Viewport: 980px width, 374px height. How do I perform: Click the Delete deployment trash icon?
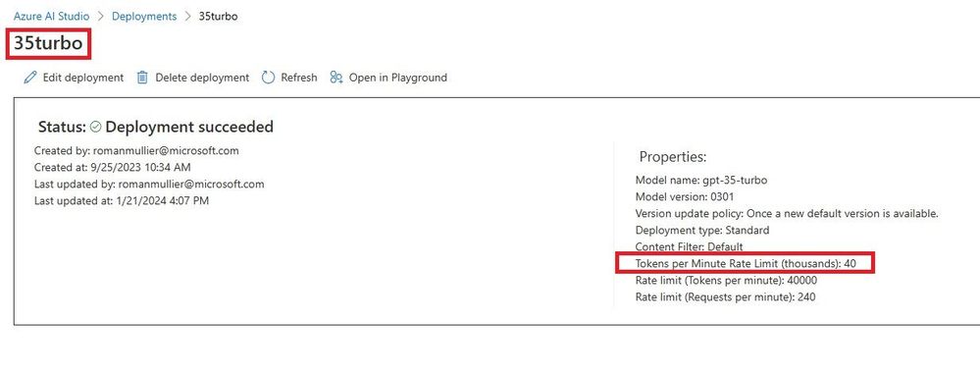(x=142, y=78)
